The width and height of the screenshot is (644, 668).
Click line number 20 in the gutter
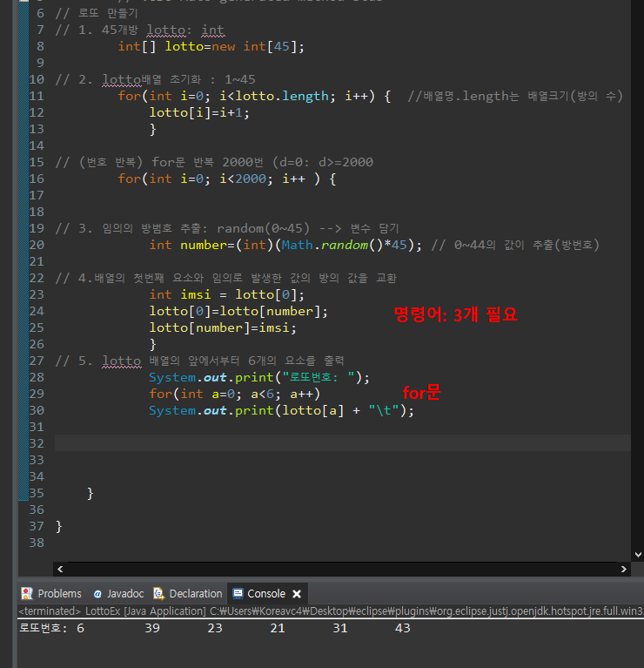point(37,245)
